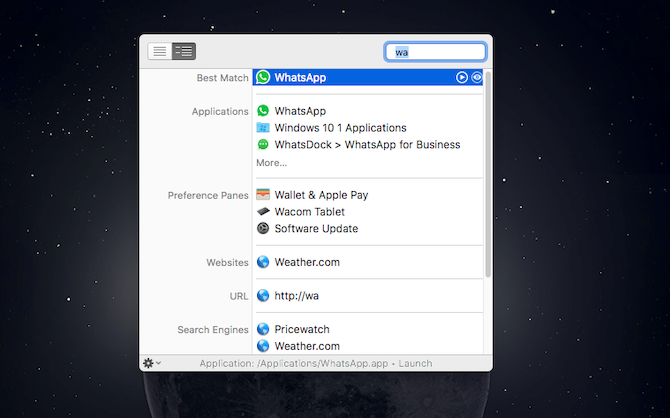Select WhatsApp under Applications
Image resolution: width=670 pixels, height=418 pixels.
click(300, 111)
